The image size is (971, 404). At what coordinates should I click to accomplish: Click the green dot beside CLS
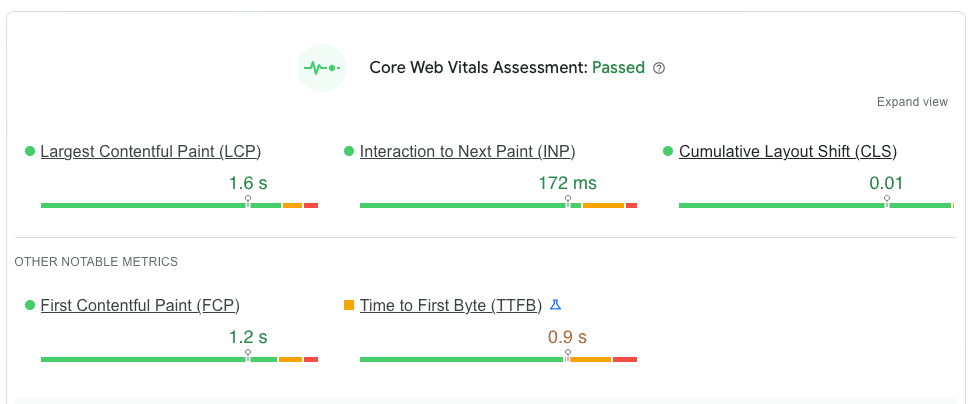pos(668,152)
